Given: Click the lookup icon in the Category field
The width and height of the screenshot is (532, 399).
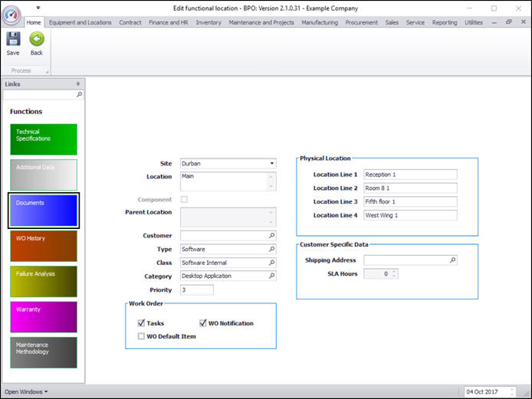Looking at the screenshot, I should pos(271,276).
